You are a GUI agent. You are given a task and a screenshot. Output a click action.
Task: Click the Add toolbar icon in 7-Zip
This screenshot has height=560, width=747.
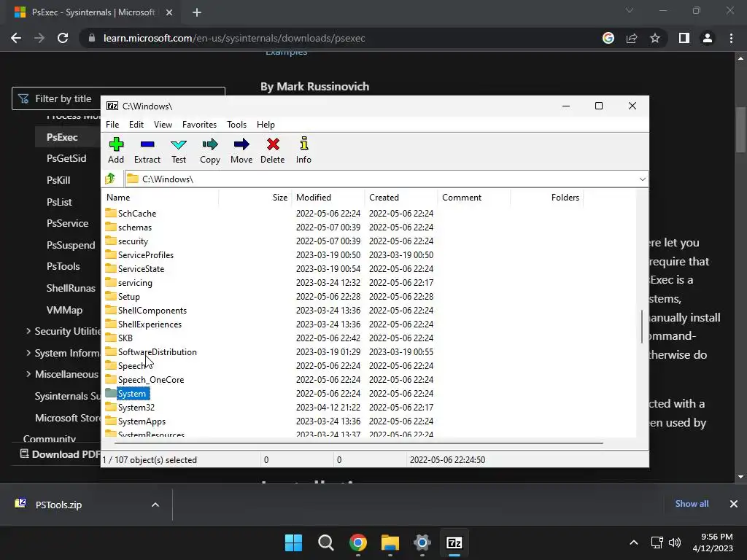click(x=116, y=144)
